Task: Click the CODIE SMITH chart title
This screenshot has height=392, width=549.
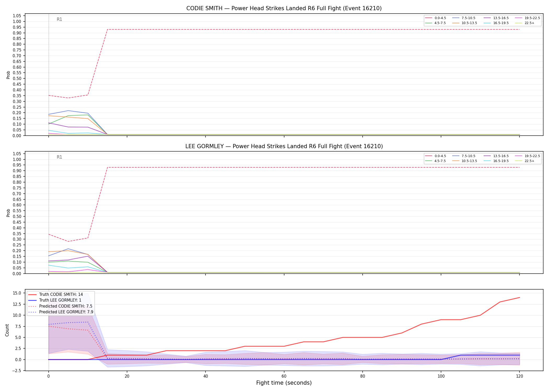Action: (x=284, y=8)
